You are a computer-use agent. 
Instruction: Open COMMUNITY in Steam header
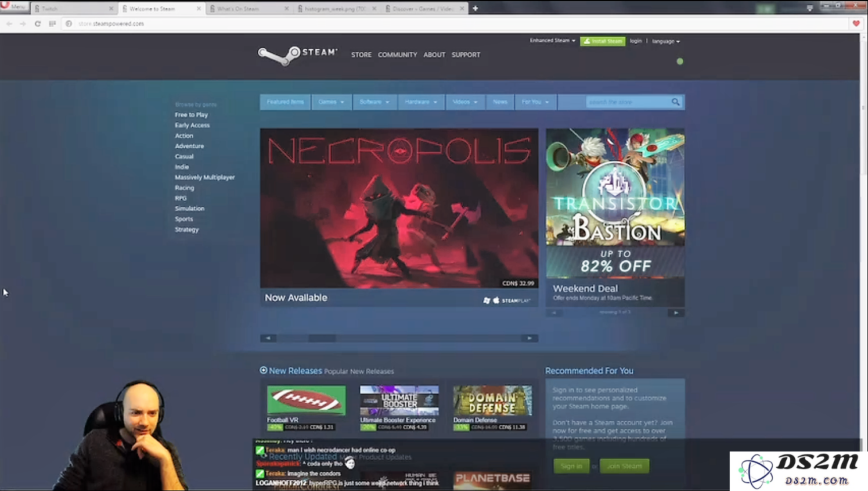398,55
